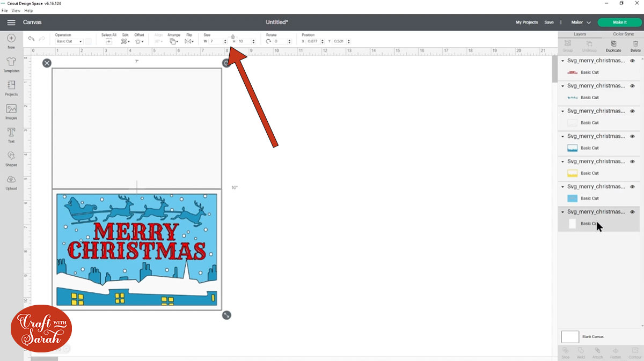Select the light blue sky layer thumbnail
This screenshot has width=644, height=361.
(x=573, y=198)
